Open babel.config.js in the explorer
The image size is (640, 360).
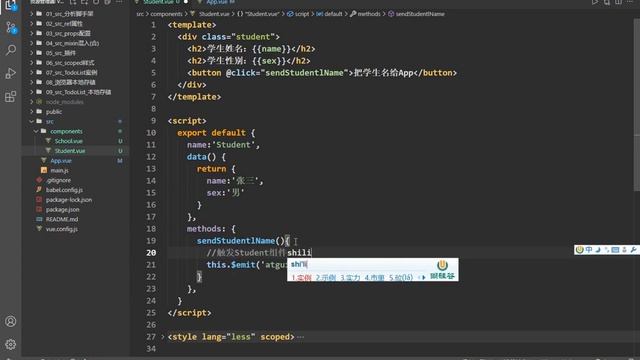click(x=64, y=190)
